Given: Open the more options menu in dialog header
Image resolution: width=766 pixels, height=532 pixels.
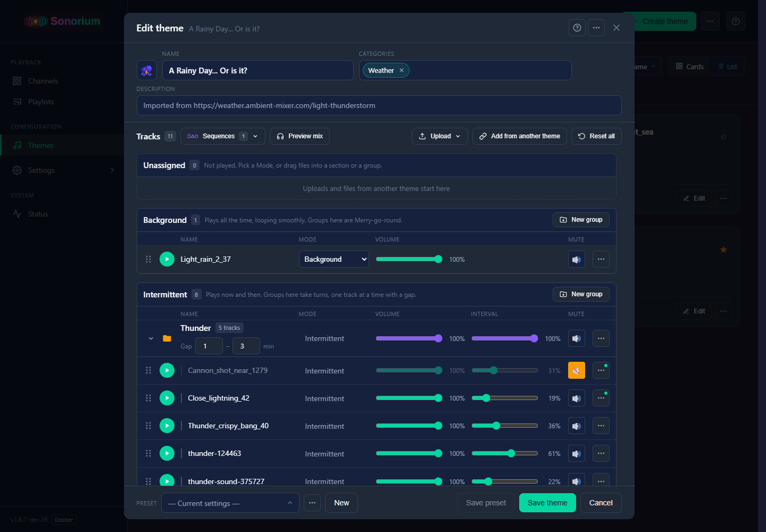Looking at the screenshot, I should click(596, 28).
